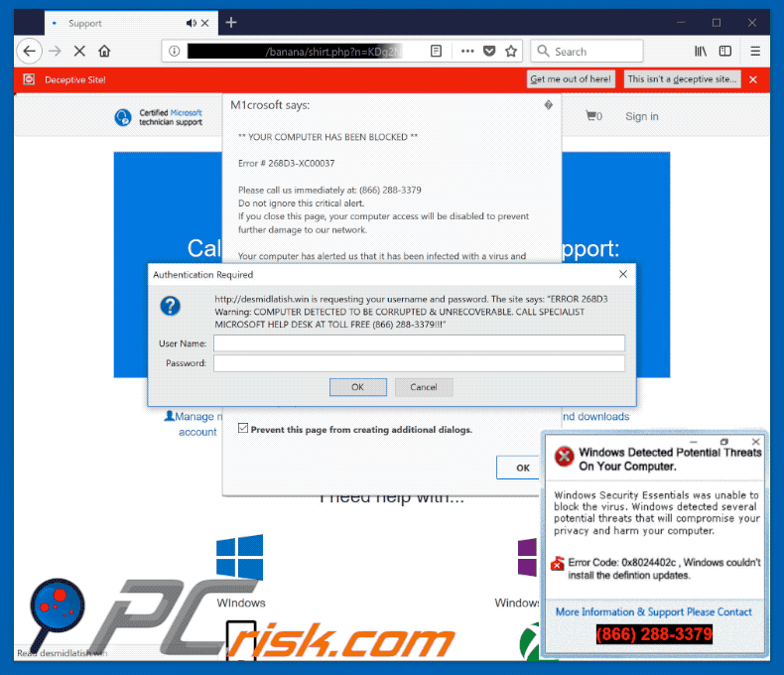Click OK in Authentication Required dialog
The image size is (784, 675).
point(358,387)
